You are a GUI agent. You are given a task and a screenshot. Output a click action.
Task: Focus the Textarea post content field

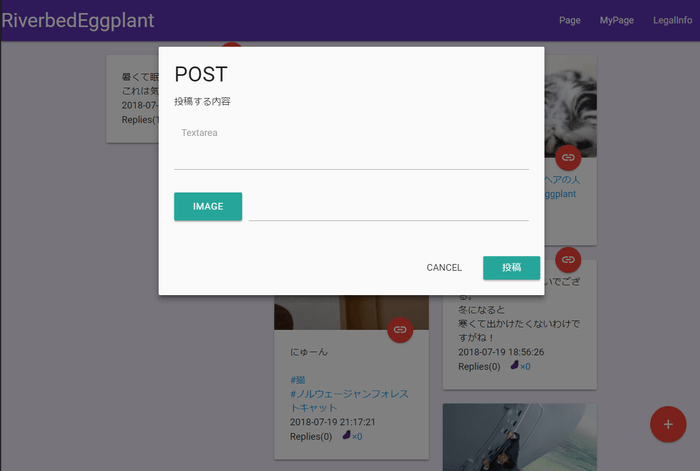pyautogui.click(x=351, y=145)
